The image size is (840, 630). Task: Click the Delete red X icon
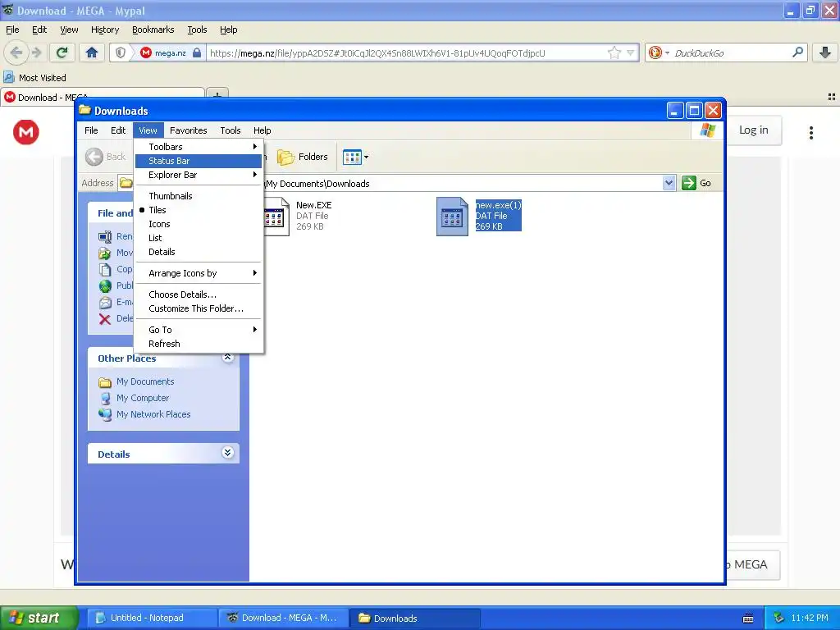coord(105,319)
